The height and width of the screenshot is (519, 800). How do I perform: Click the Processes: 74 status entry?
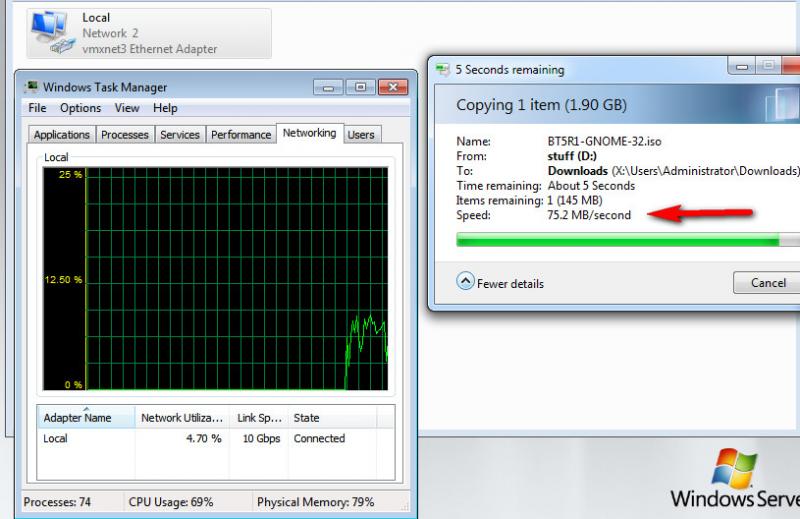[57, 502]
